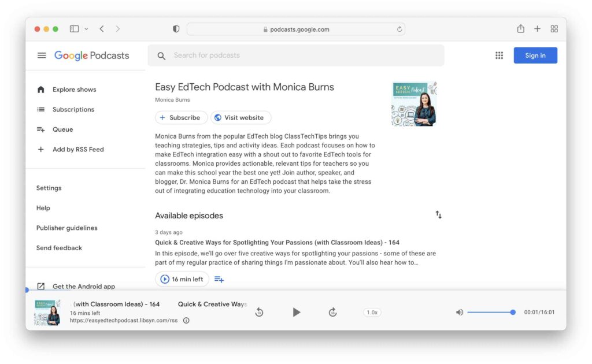
Task: Click the player bar podcast thumbnail
Action: [47, 313]
